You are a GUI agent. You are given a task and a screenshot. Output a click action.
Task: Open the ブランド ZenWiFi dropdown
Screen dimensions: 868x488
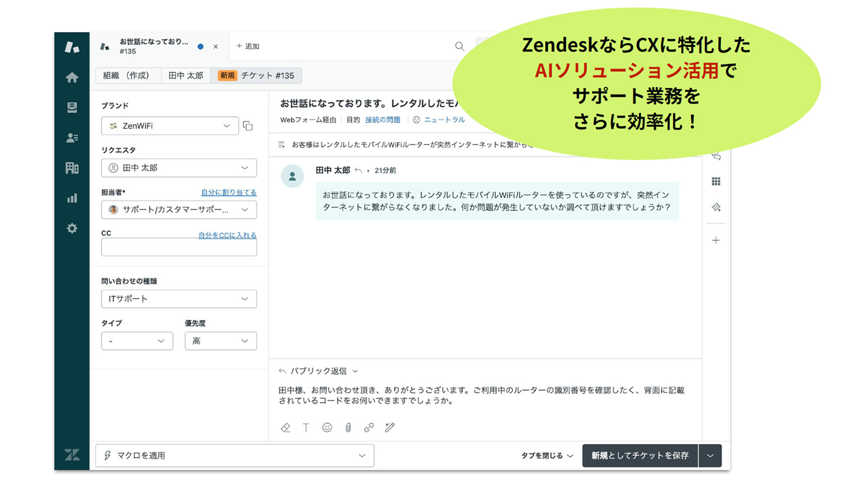point(170,126)
